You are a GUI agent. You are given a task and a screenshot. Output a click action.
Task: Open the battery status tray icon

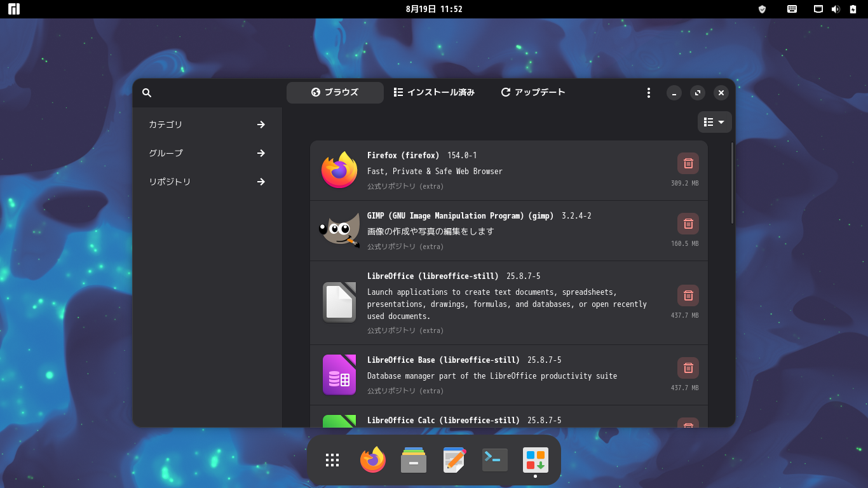(x=853, y=9)
